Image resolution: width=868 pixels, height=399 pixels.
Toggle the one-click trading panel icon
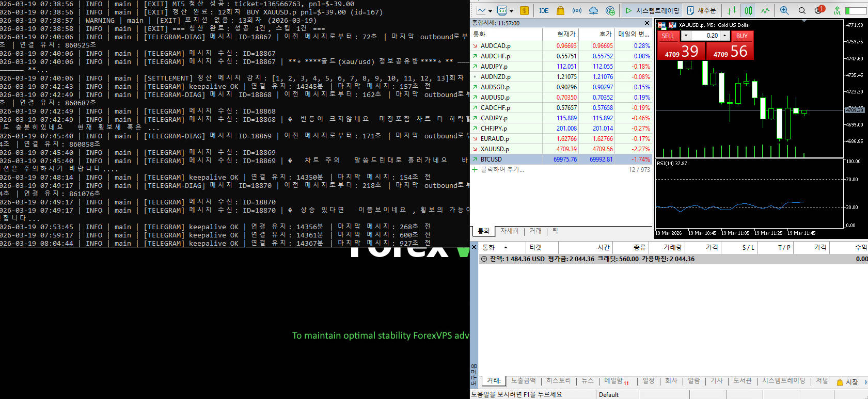coord(524,10)
